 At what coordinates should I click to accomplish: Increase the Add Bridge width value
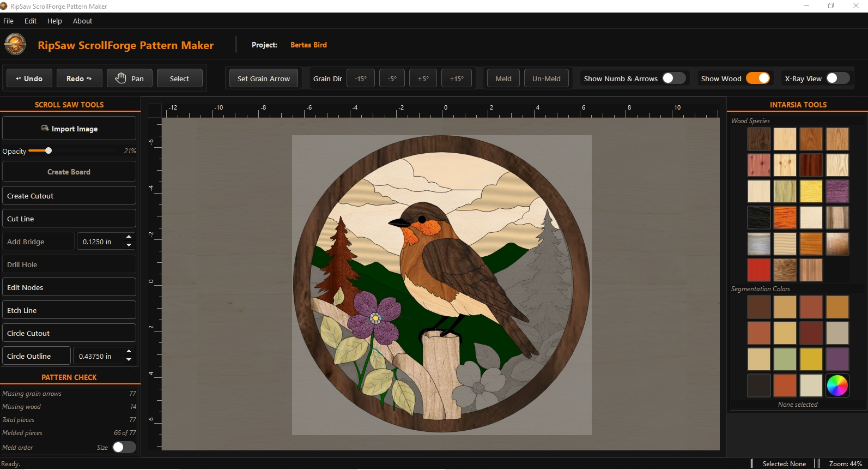pos(129,237)
